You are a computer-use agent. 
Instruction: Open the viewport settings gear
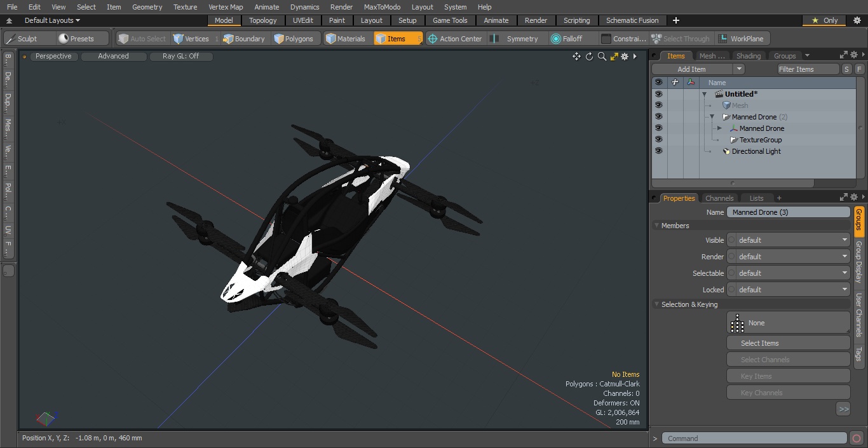click(x=625, y=57)
